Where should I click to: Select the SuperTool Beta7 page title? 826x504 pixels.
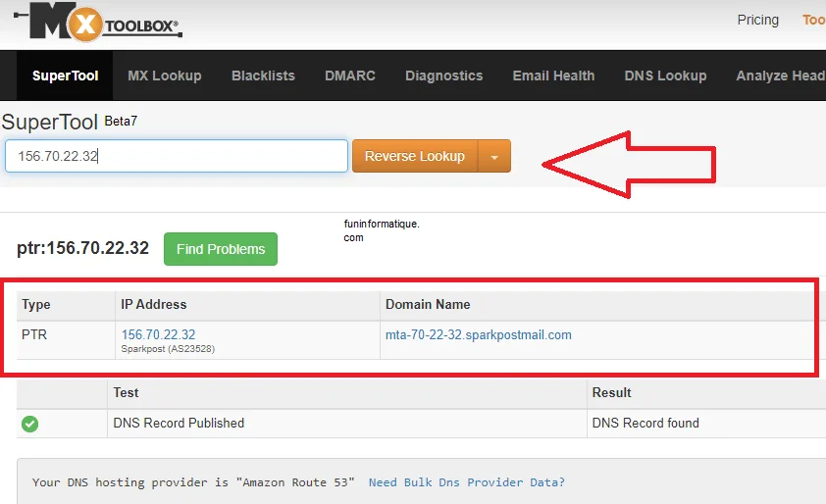pos(70,122)
